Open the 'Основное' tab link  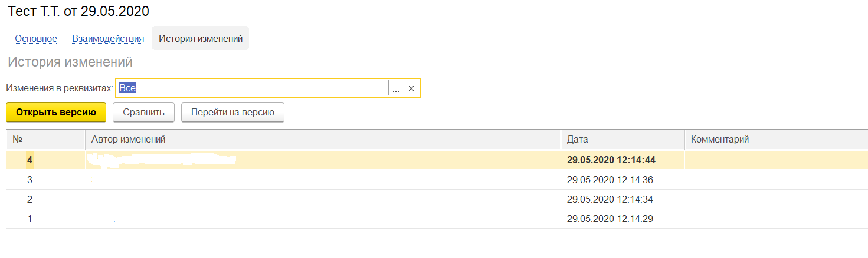pos(36,39)
